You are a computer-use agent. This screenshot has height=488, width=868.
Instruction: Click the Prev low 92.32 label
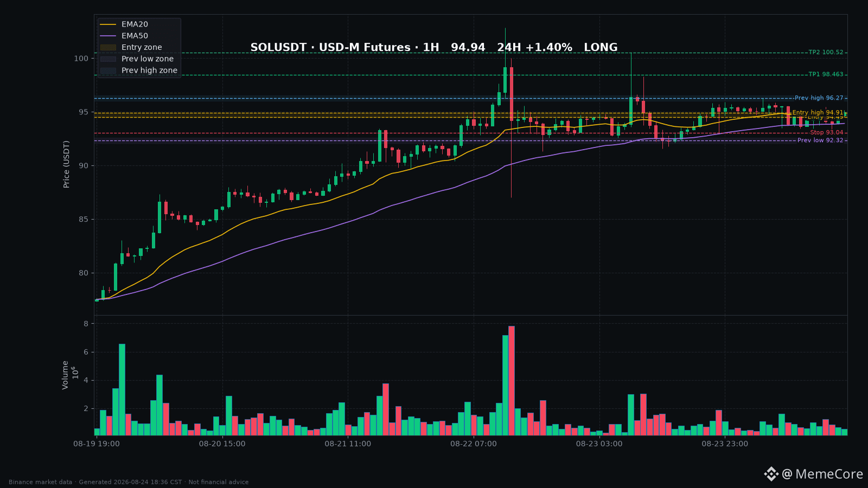820,140
